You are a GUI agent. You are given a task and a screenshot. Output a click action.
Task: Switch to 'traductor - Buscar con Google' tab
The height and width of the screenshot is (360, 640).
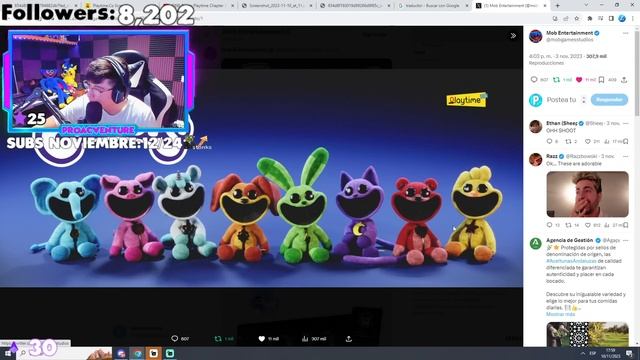(433, 6)
